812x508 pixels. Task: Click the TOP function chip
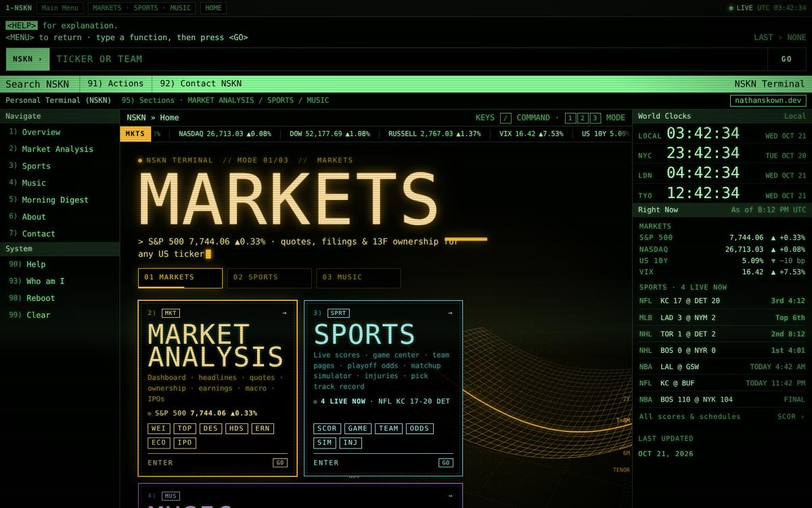(185, 428)
